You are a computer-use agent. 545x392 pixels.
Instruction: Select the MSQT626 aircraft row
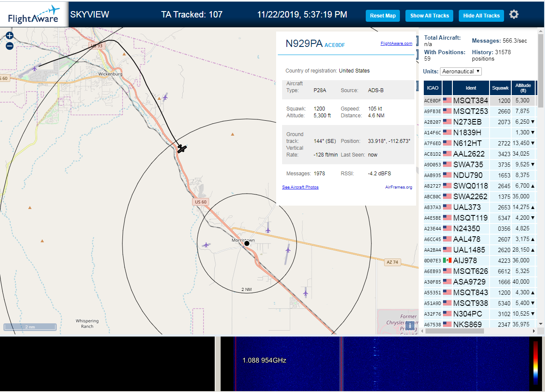point(480,271)
